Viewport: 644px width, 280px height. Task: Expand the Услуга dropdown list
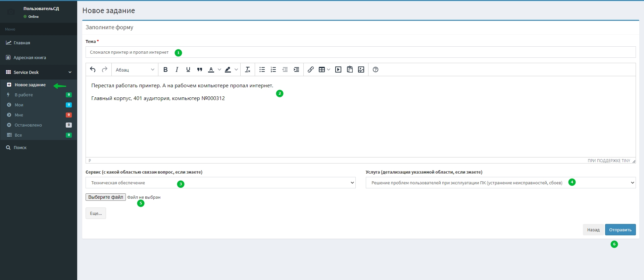(500, 183)
